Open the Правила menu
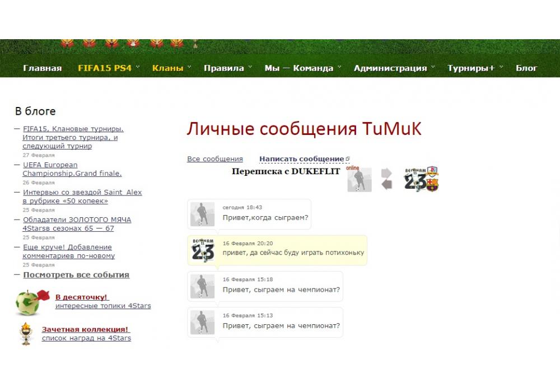 click(223, 68)
